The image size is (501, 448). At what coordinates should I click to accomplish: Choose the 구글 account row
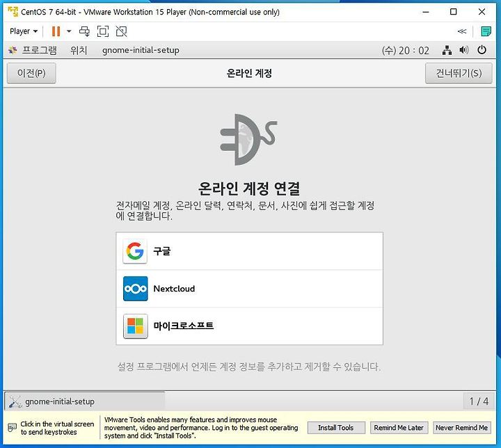(249, 251)
